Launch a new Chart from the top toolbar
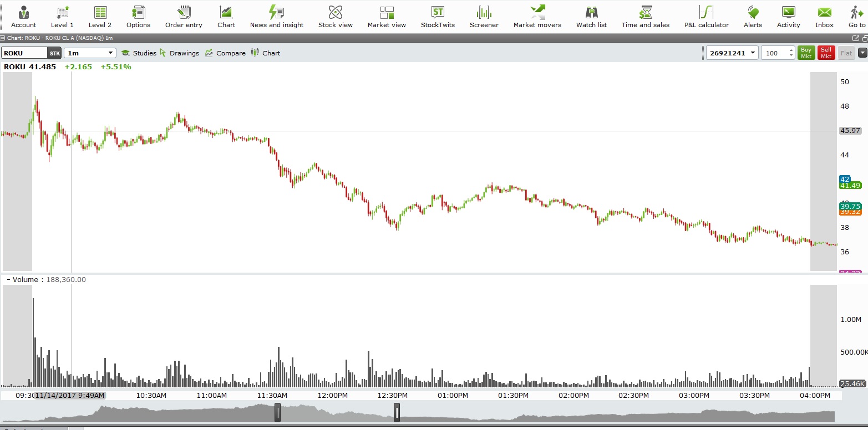The height and width of the screenshot is (430, 868). (x=226, y=17)
